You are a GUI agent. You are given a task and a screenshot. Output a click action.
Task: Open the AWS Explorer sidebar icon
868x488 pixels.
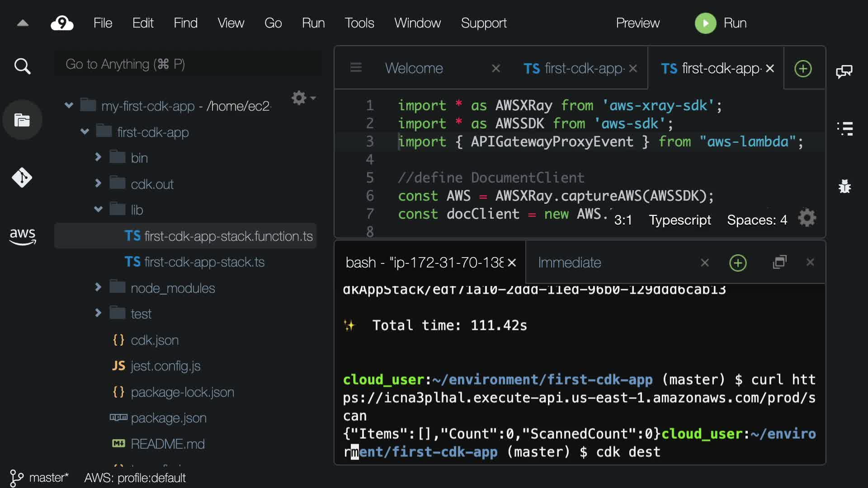pos(22,236)
